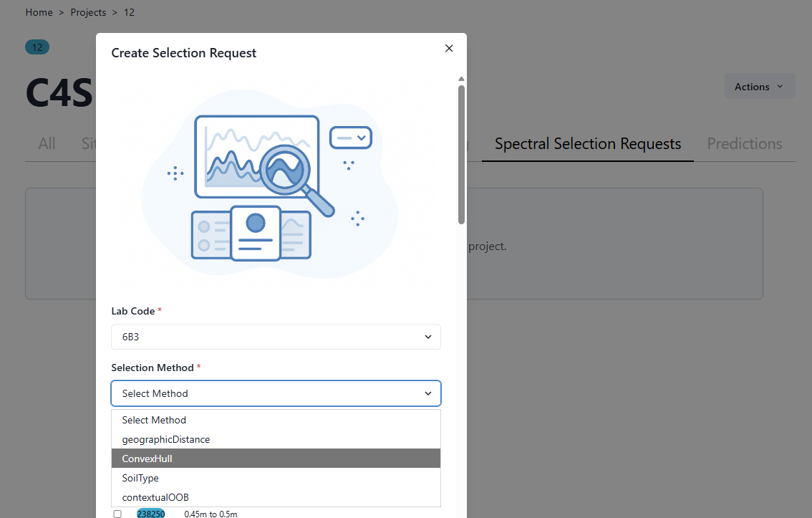Select the SoilType method option

point(276,478)
